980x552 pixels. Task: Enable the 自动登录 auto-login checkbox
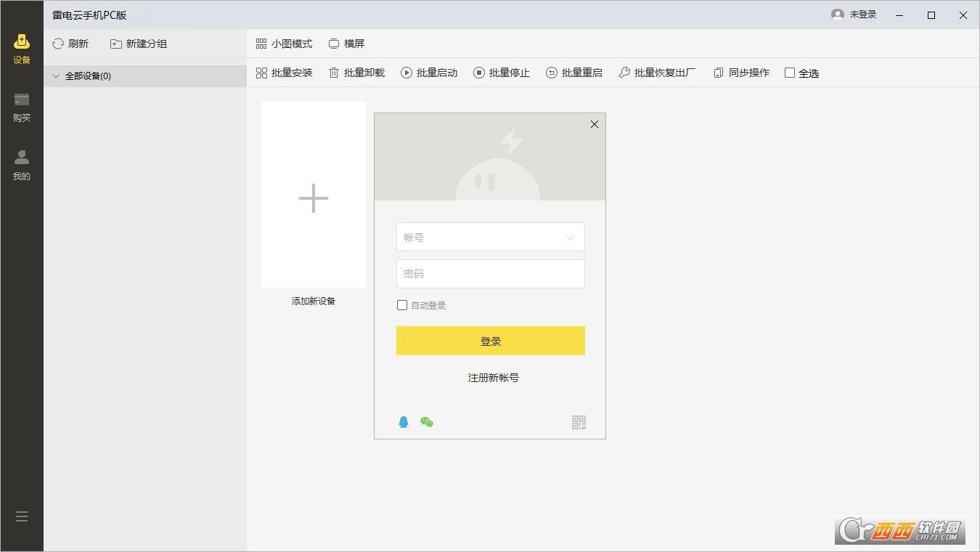point(402,305)
